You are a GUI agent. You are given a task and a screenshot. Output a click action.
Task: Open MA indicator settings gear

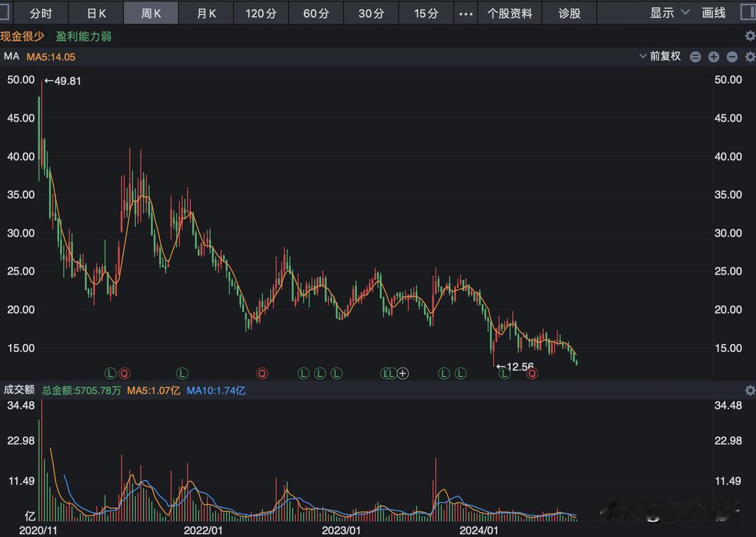tap(750, 57)
